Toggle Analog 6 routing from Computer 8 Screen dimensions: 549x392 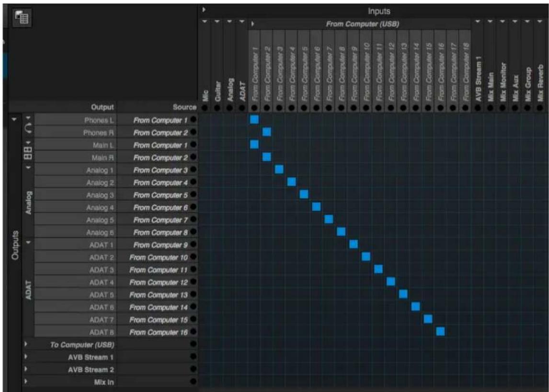pyautogui.click(x=341, y=231)
